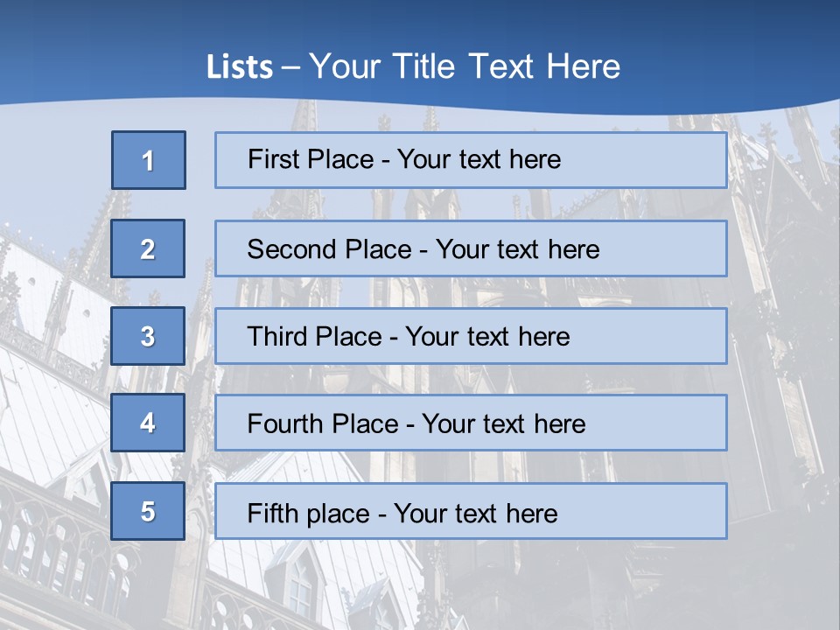Select the number 2 square

(148, 248)
